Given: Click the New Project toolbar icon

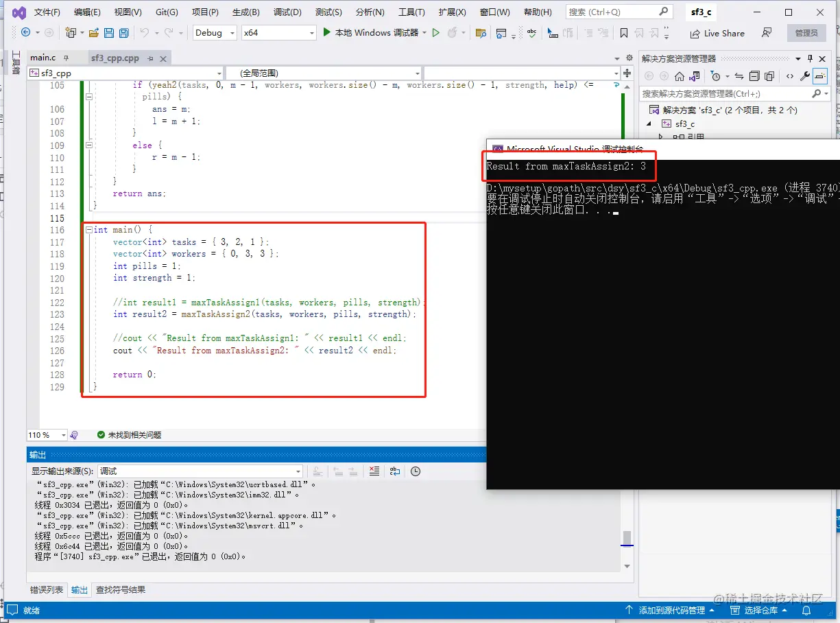Looking at the screenshot, I should (x=70, y=32).
